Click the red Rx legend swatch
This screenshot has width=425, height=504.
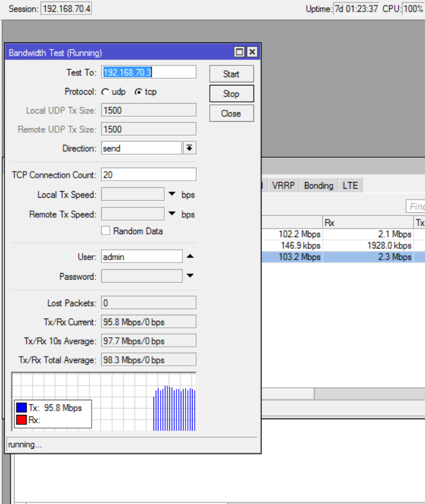point(22,420)
